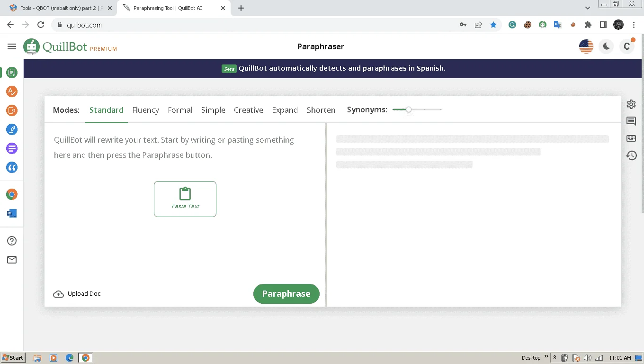Image resolution: width=644 pixels, height=364 pixels.
Task: Open the Windows Start menu
Action: 13,358
